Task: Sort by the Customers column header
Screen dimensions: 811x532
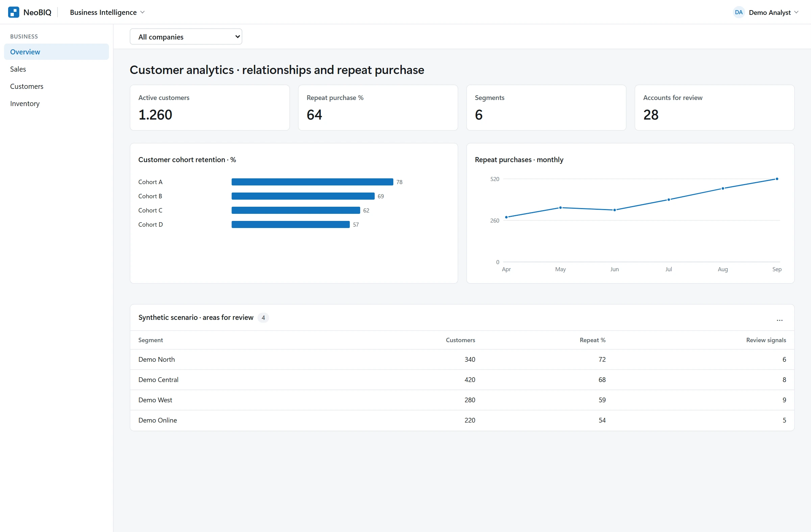Action: click(460, 340)
